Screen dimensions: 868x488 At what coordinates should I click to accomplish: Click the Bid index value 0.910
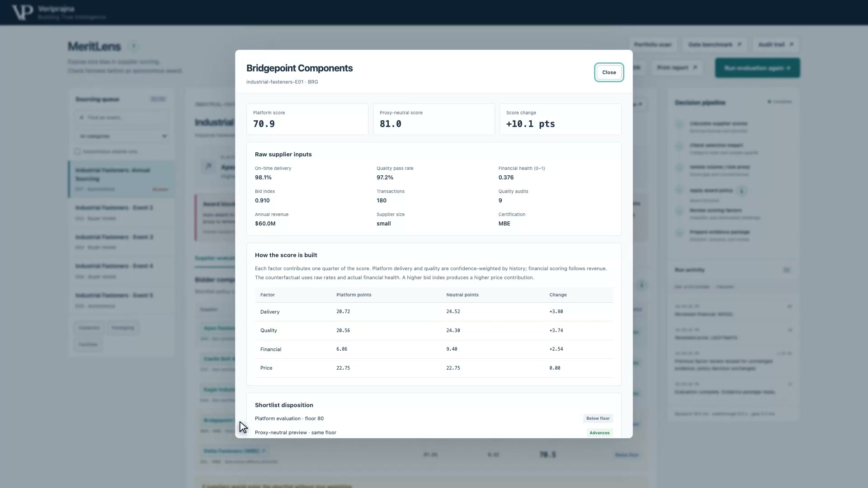point(262,201)
